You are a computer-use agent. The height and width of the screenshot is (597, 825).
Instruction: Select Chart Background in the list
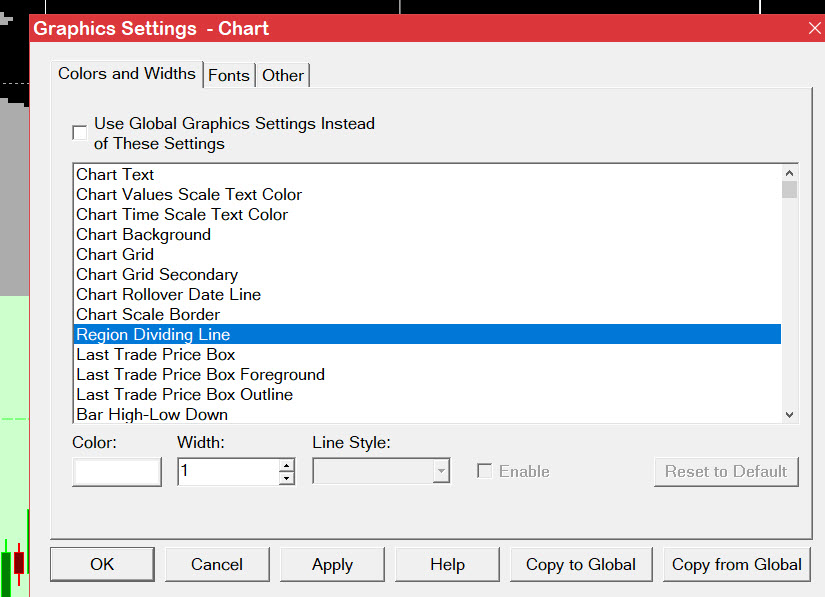pos(144,234)
